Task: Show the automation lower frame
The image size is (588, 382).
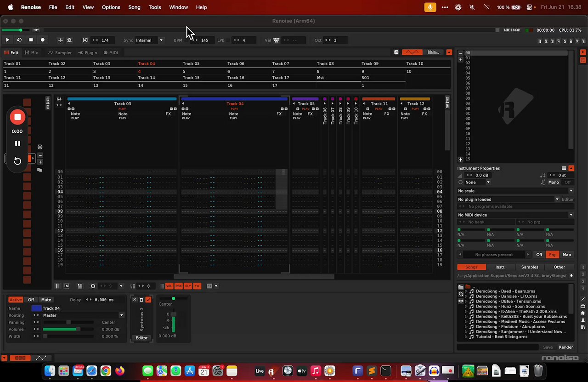Action: (41, 358)
